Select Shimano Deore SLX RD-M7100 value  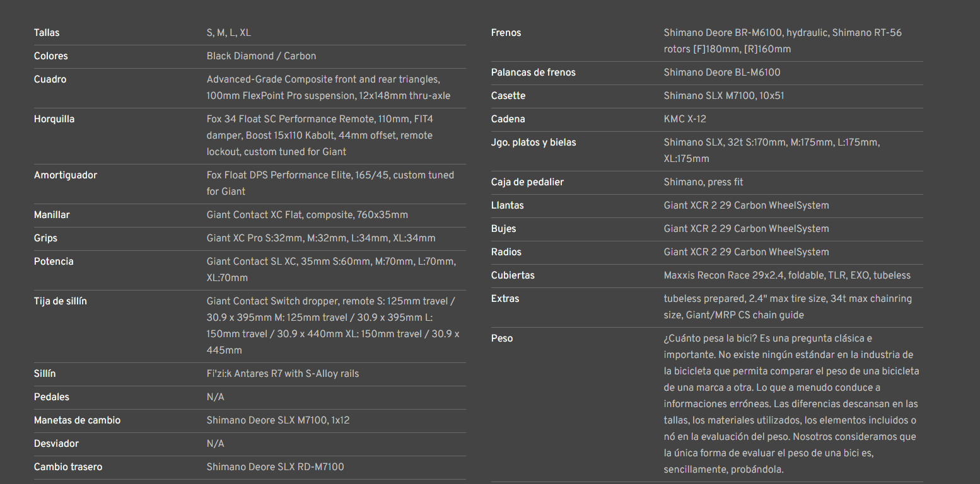pos(276,467)
